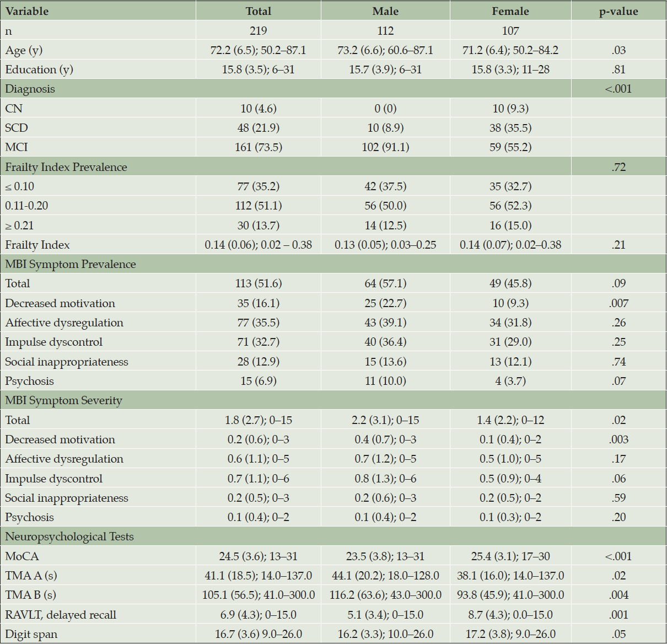Select the frailty prevalence p-value ".72"
This screenshot has width=667, height=644.
click(x=618, y=167)
